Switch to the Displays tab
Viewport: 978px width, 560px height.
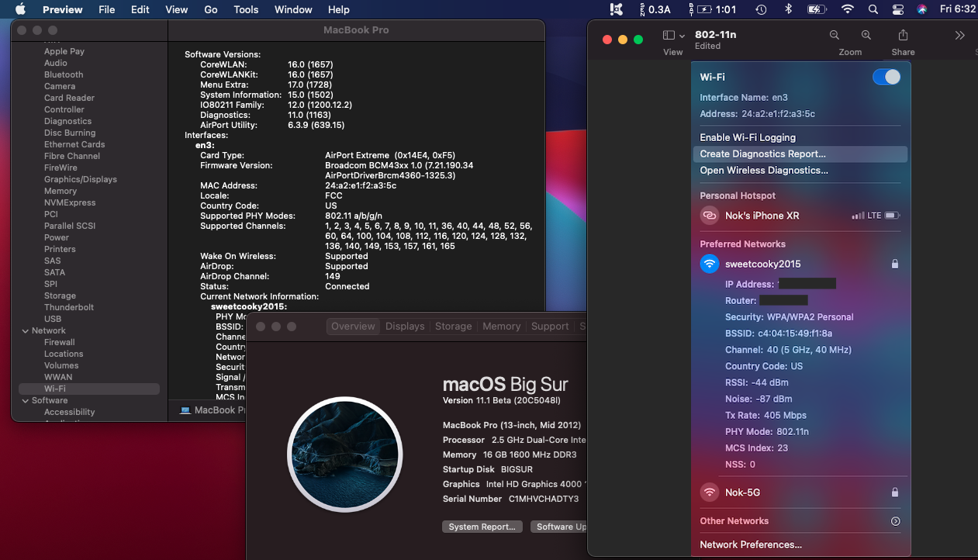[x=405, y=327]
